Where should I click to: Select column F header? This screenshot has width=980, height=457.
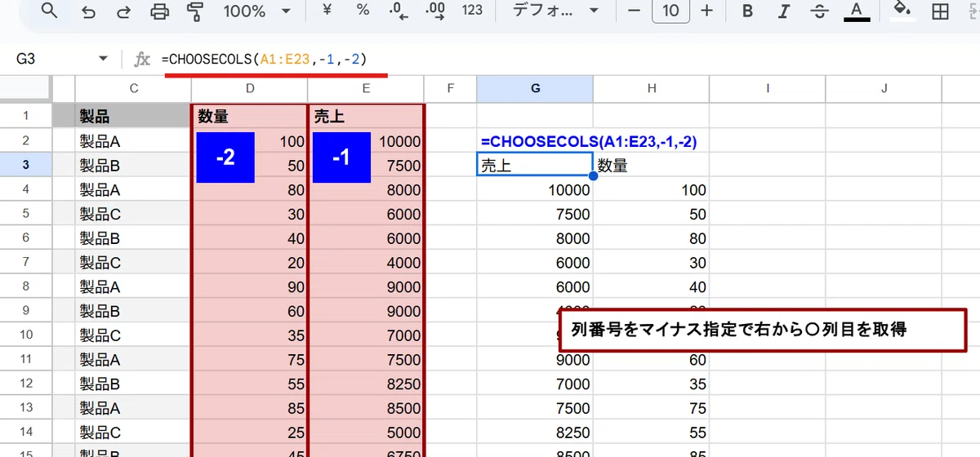(x=451, y=88)
